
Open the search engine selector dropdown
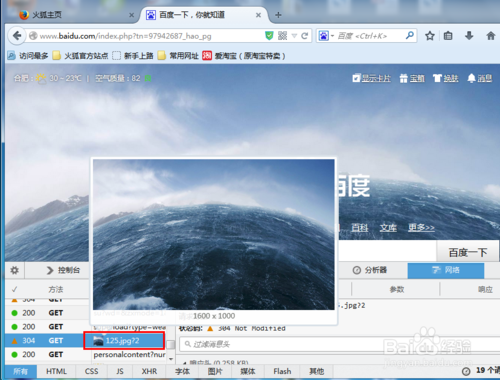pyautogui.click(x=326, y=35)
